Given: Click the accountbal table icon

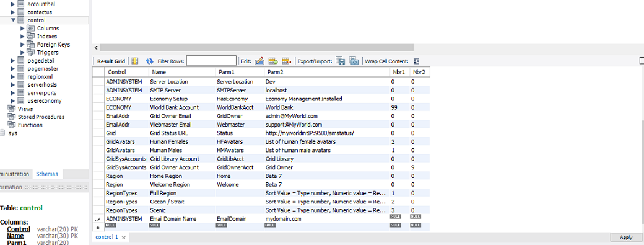Looking at the screenshot, I should (21, 4).
